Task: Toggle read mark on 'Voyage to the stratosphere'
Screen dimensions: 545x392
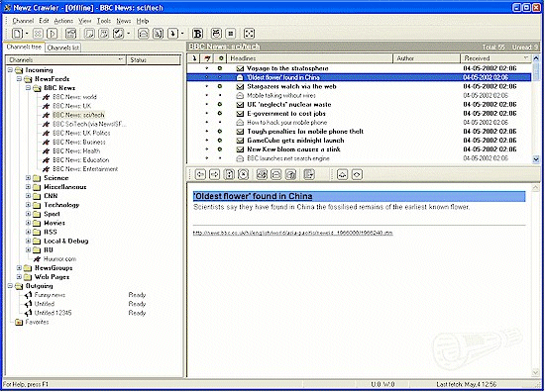Action: click(220, 68)
